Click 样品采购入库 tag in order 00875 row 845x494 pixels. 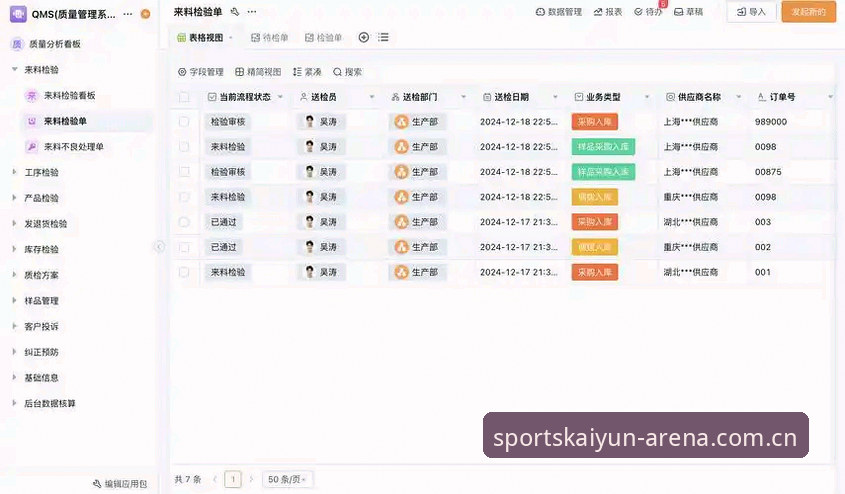pyautogui.click(x=603, y=172)
